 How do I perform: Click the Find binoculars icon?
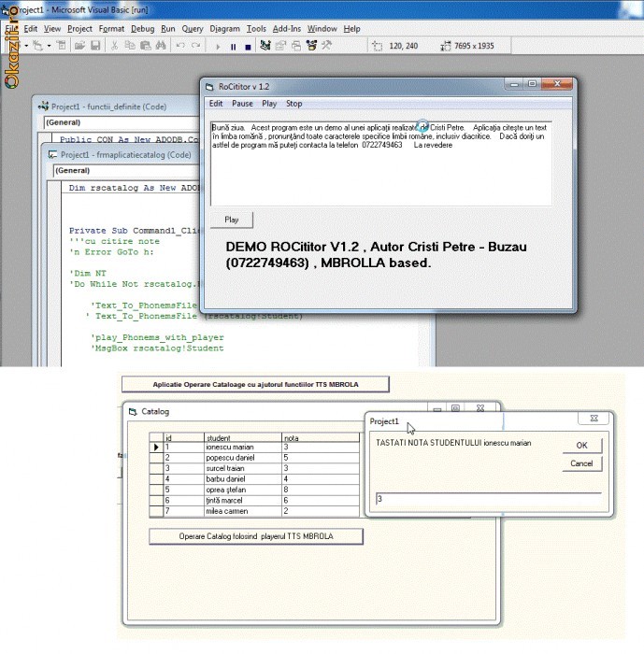161,45
